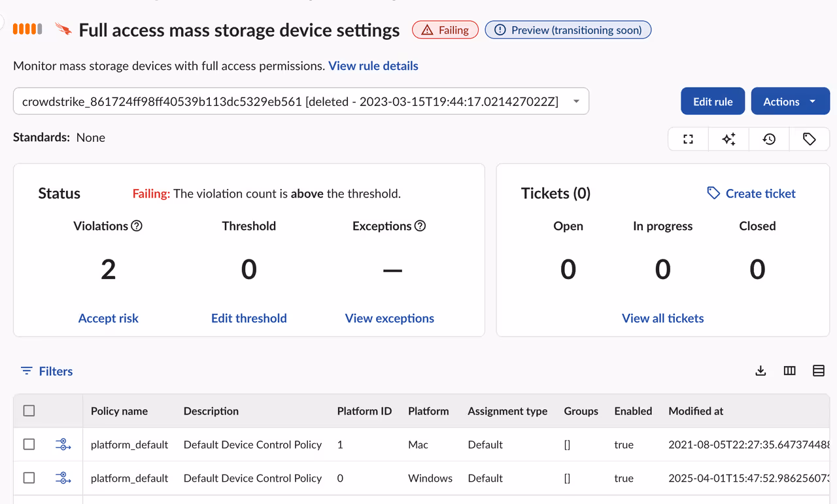Screen dimensions: 837x504
Task: Switch table row density view
Action: tap(818, 371)
